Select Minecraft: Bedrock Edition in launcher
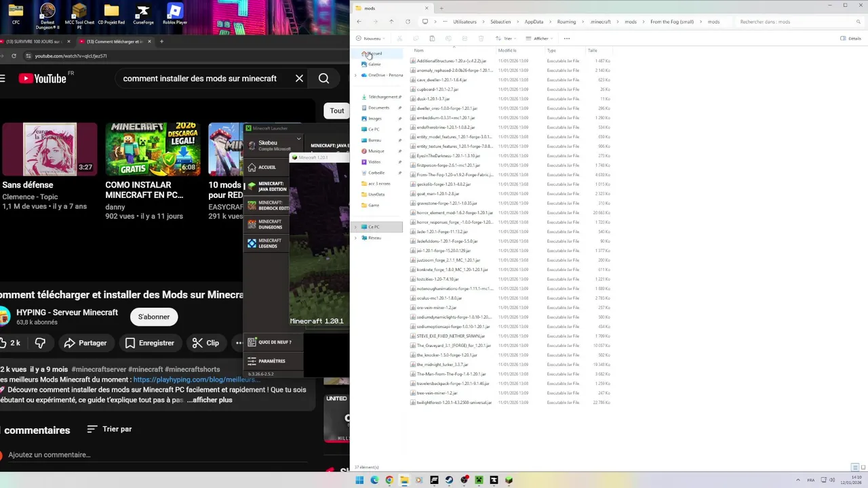This screenshot has height=488, width=868. pos(267,205)
